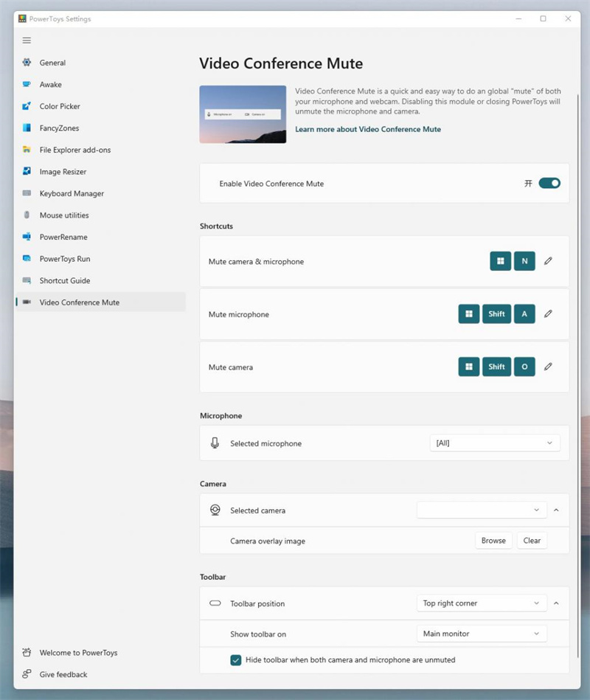Click the Video Conference Mute preview thumbnail
The image size is (590, 700).
click(x=243, y=114)
